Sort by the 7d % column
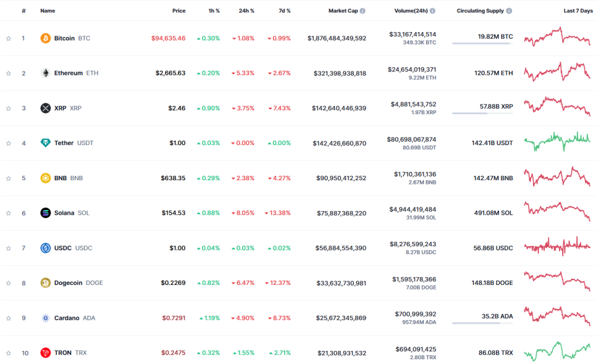 285,11
